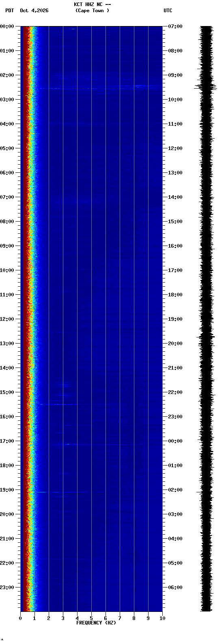This screenshot has height=644, width=224.
Task: Click the PDT time label '00:00'
Action: pyautogui.click(x=7, y=26)
